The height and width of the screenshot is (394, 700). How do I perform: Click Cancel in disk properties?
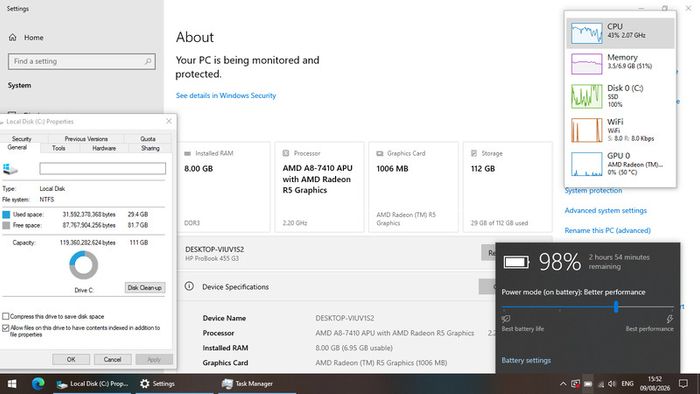[x=112, y=359]
